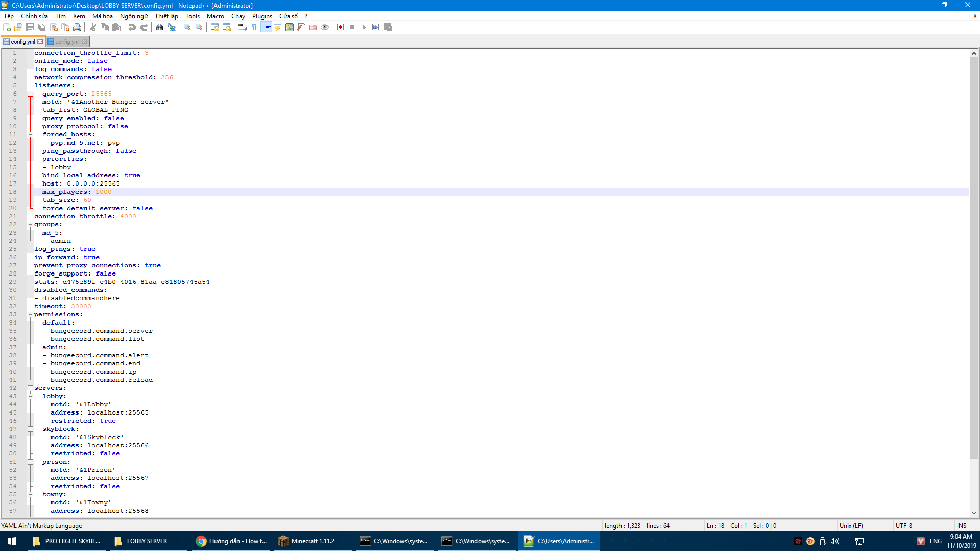980x551 pixels.
Task: Close the active config.yml tab
Action: pos(40,42)
